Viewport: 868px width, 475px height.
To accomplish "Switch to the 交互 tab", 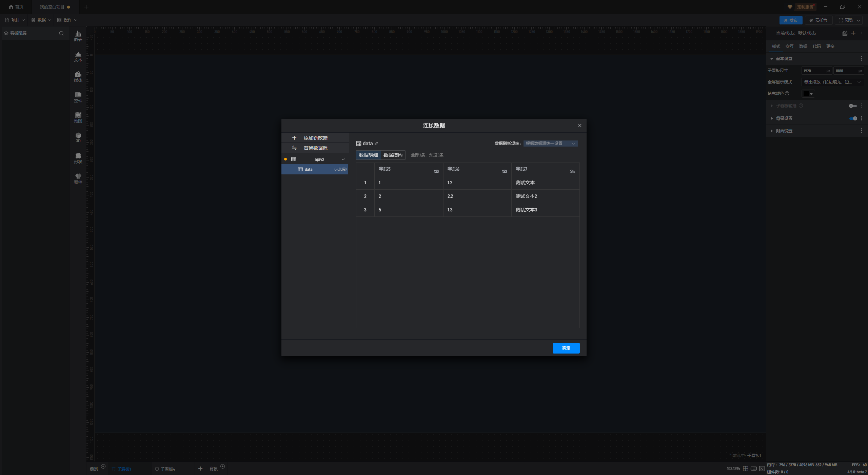I will coord(789,46).
